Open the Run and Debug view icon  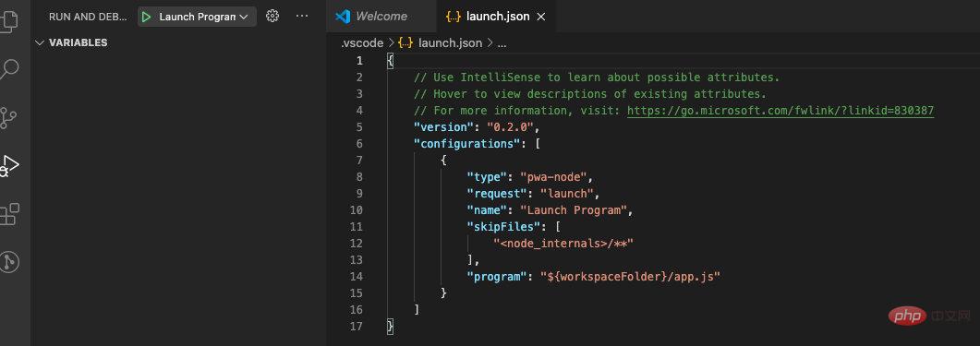(9, 166)
